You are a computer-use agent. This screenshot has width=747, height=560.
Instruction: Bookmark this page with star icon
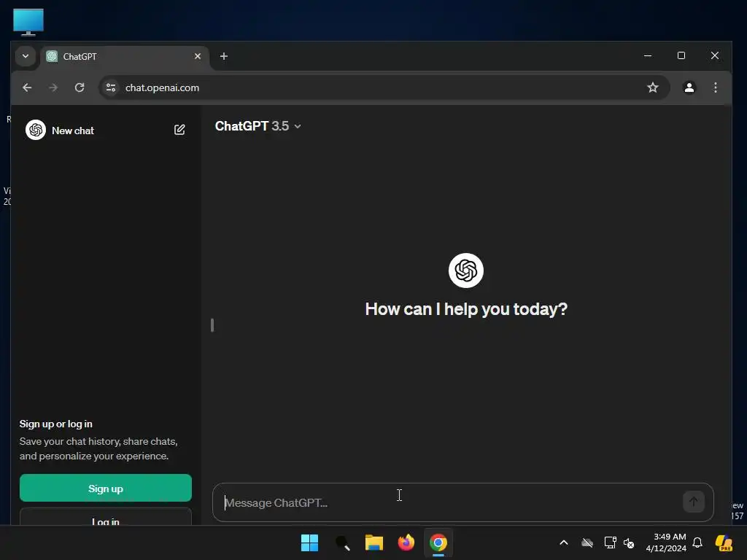(653, 87)
